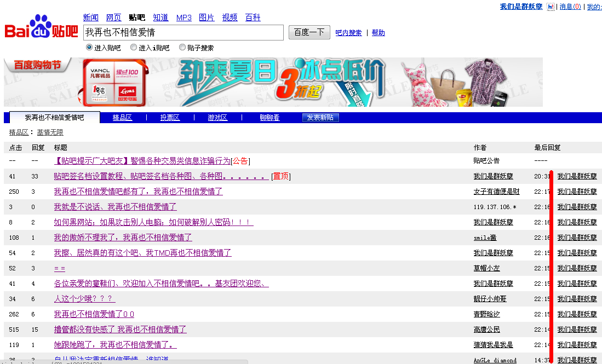Screen dimensions: 602x364
Task: Switch to the 游戏区 tab
Action: point(217,118)
